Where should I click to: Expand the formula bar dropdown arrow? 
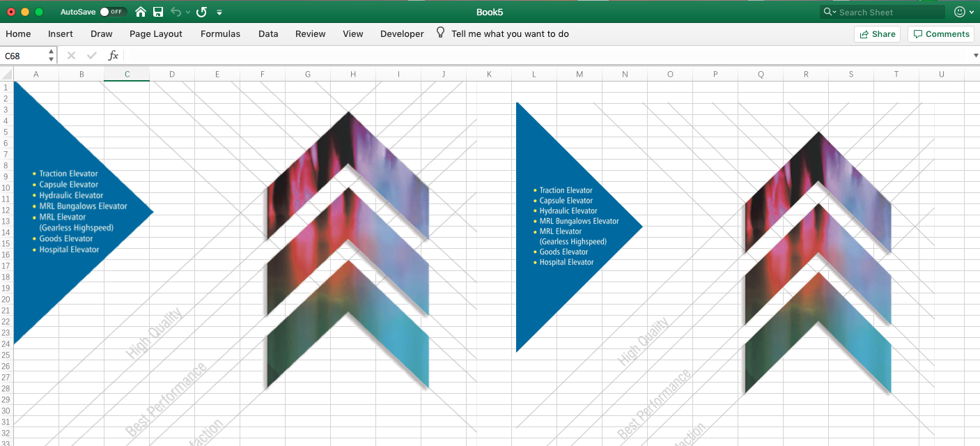pos(974,55)
